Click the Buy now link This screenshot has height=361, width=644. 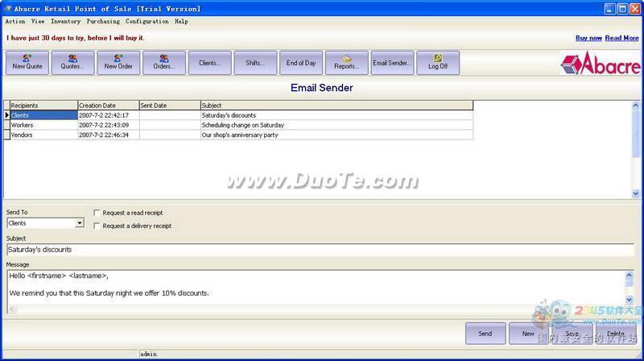(588, 38)
